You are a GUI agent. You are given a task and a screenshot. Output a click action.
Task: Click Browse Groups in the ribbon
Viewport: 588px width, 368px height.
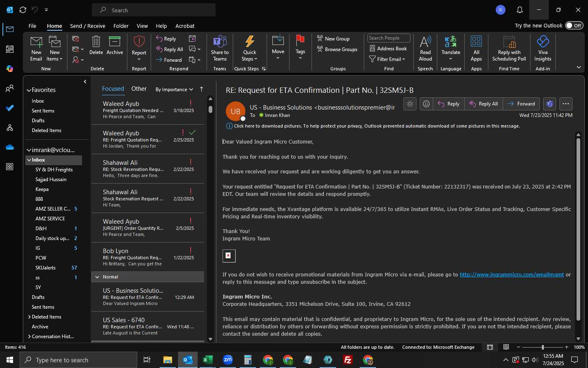337,49
